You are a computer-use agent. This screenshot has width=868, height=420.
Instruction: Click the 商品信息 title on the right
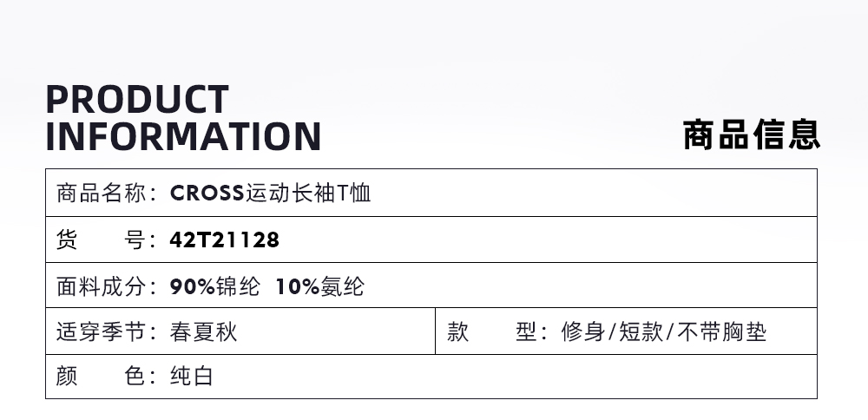751,135
